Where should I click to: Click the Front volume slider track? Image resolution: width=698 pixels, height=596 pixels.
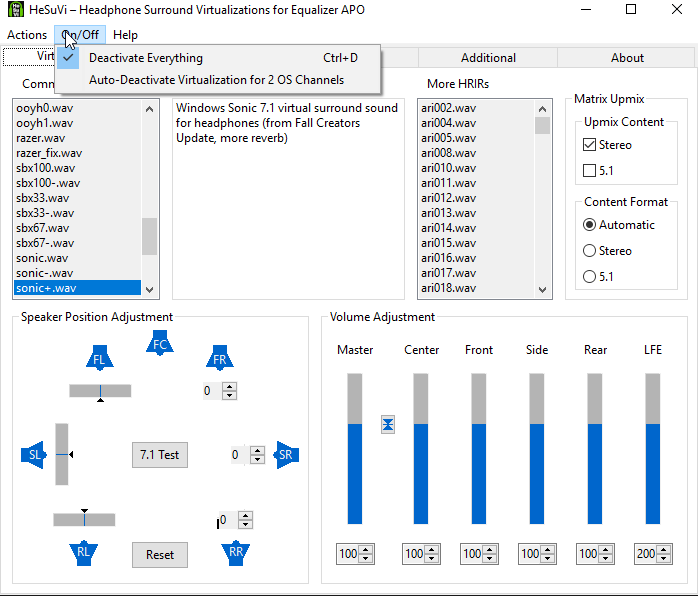point(479,449)
